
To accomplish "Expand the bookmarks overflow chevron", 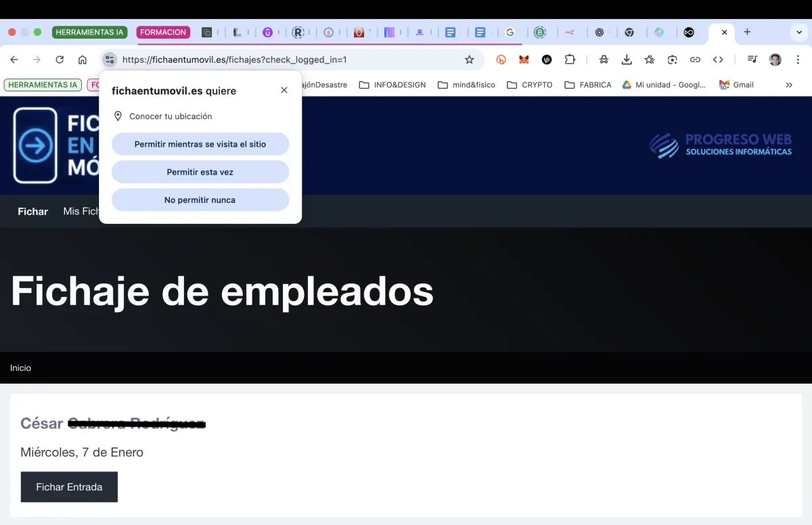I will tap(788, 85).
